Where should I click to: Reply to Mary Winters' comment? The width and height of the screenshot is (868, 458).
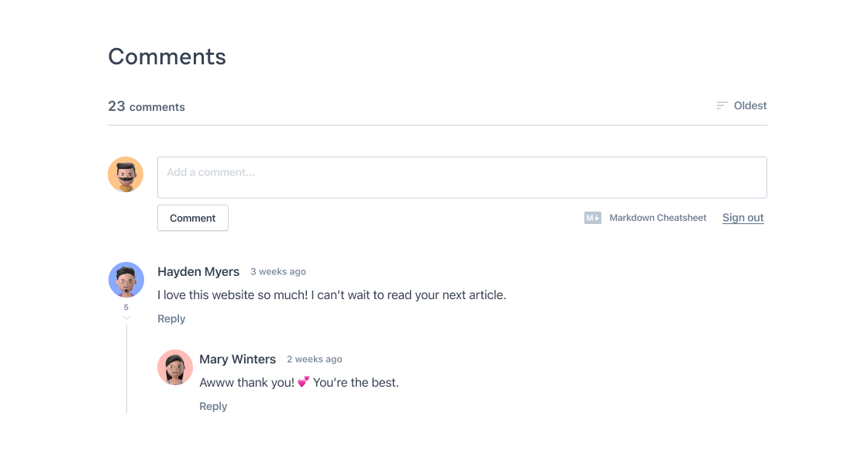click(x=213, y=406)
